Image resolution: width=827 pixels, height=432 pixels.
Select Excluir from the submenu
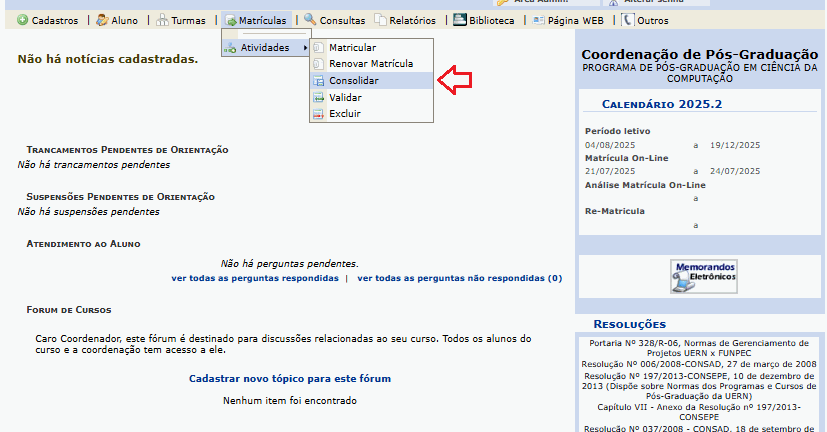coord(344,114)
